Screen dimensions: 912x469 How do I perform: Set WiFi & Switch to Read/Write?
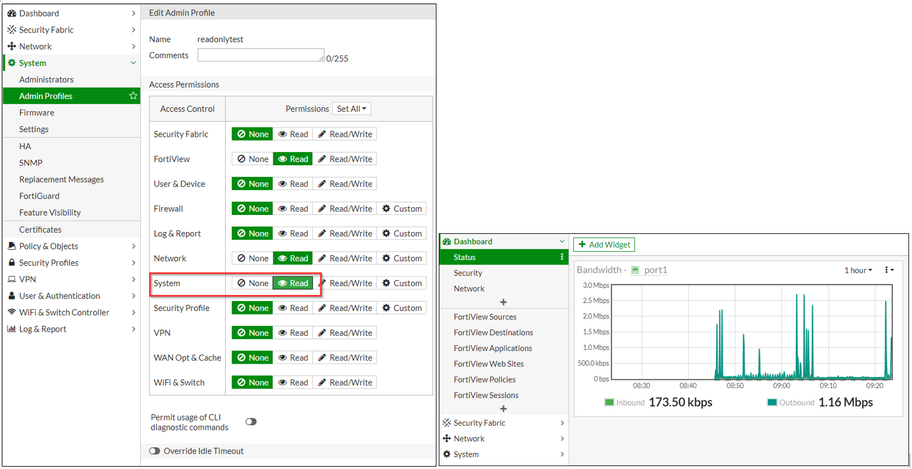[x=345, y=382]
